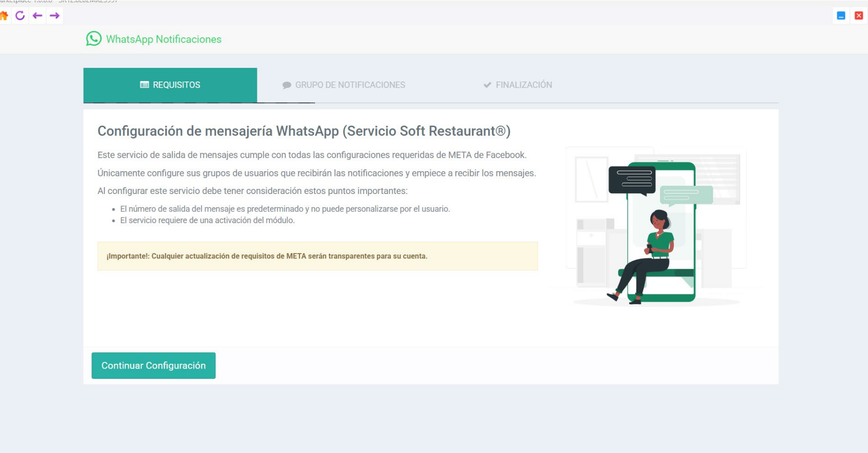The image size is (868, 453).
Task: Click the Continuar Configuración button
Action: [x=153, y=366]
